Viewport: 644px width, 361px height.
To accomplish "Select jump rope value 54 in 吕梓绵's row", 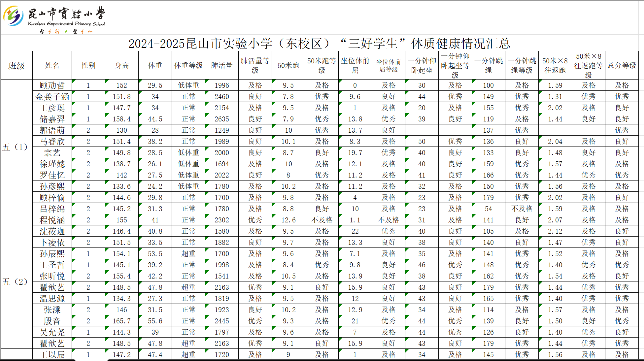I will point(489,209).
